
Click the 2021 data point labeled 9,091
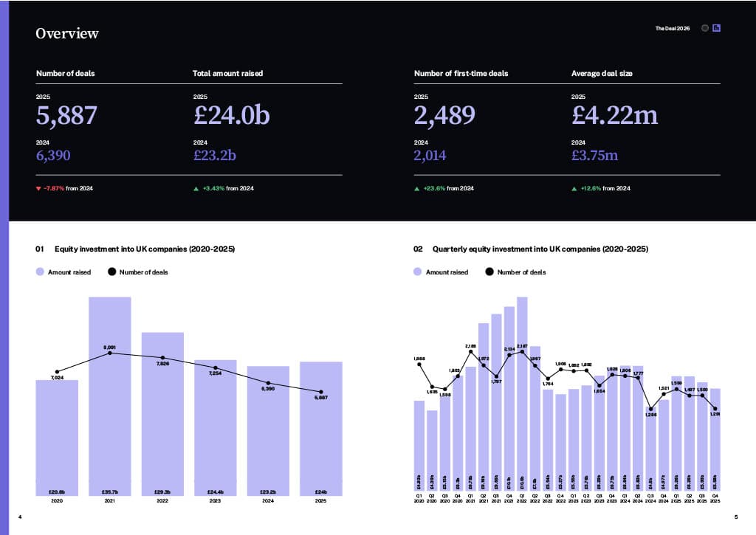(110, 353)
